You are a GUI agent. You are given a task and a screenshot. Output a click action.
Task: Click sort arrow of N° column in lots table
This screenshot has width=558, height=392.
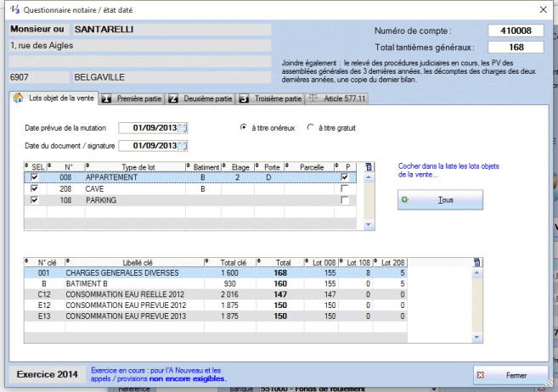[49, 165]
